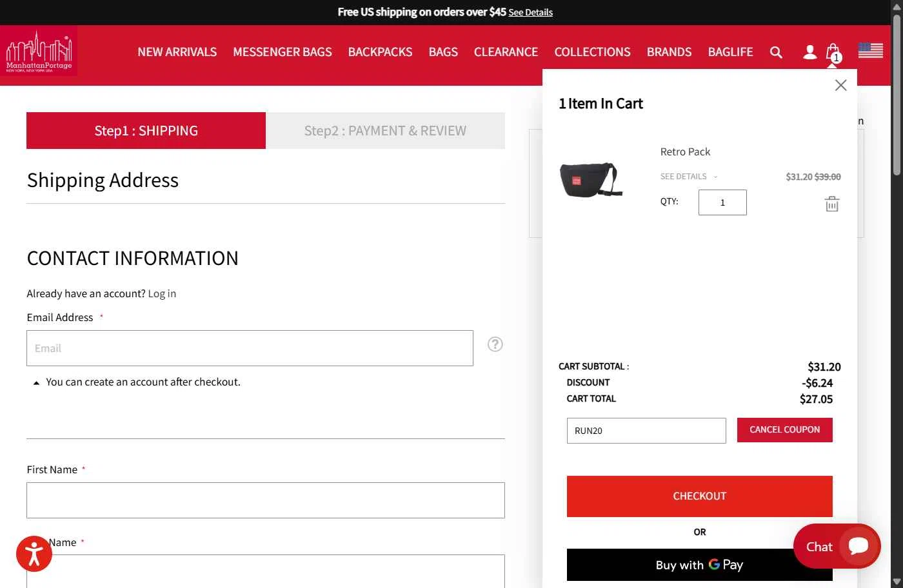Click the $31.20 cart subtotal value
The width and height of the screenshot is (903, 588).
tap(824, 367)
